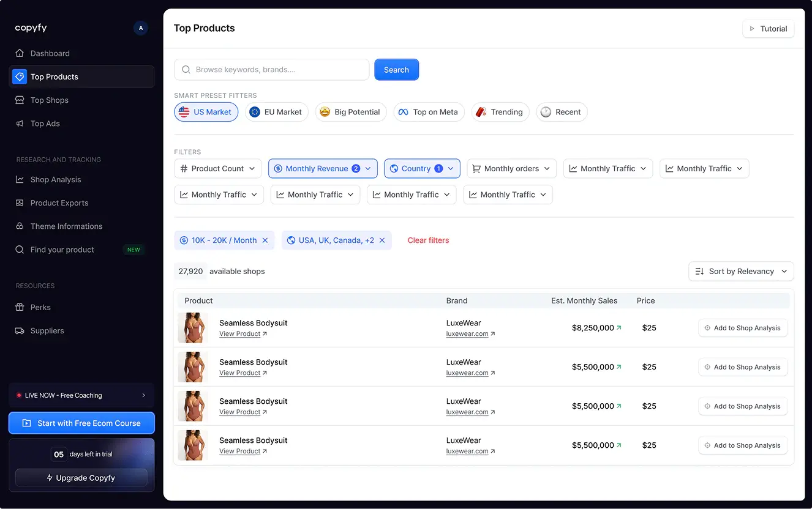Click the Top Shops storefront icon

[20, 100]
